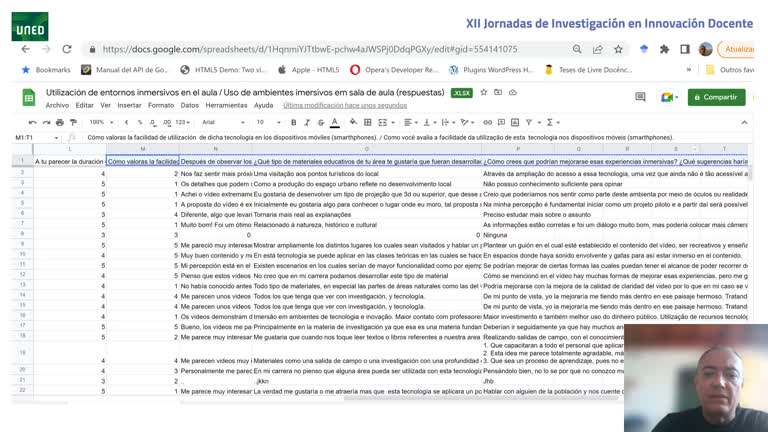Click the Google Meet camera icon
The height and width of the screenshot is (432, 768).
pyautogui.click(x=667, y=97)
